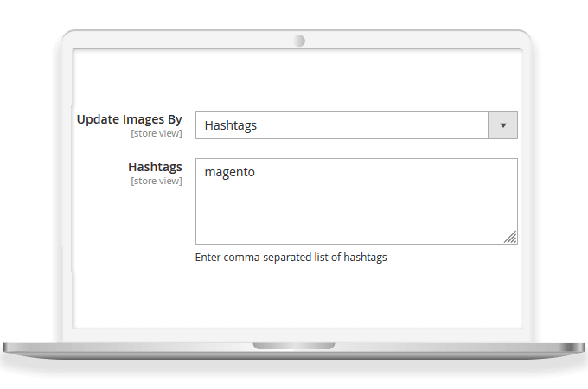Click the comma-separated hashtags hint text

click(x=291, y=258)
